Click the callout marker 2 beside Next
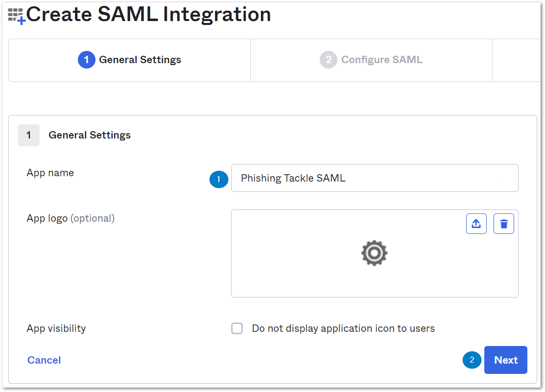Screen dimensions: 545x392 click(x=472, y=360)
